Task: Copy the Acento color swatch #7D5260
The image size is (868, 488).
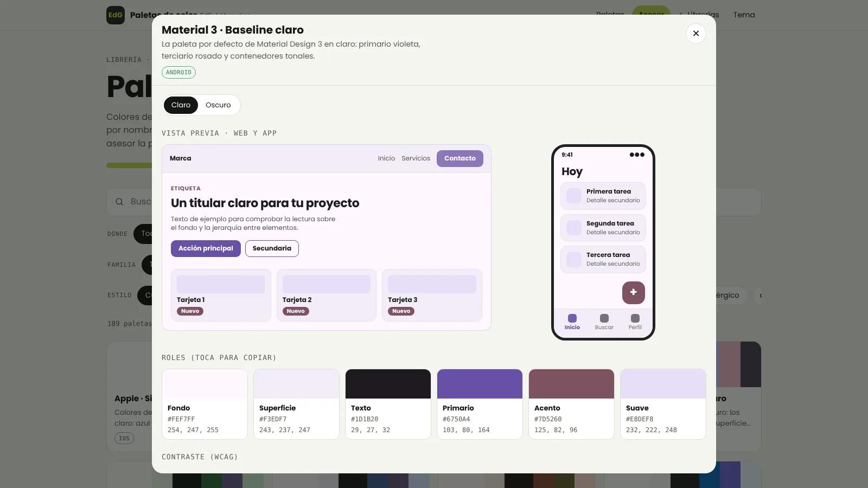Action: click(x=571, y=404)
